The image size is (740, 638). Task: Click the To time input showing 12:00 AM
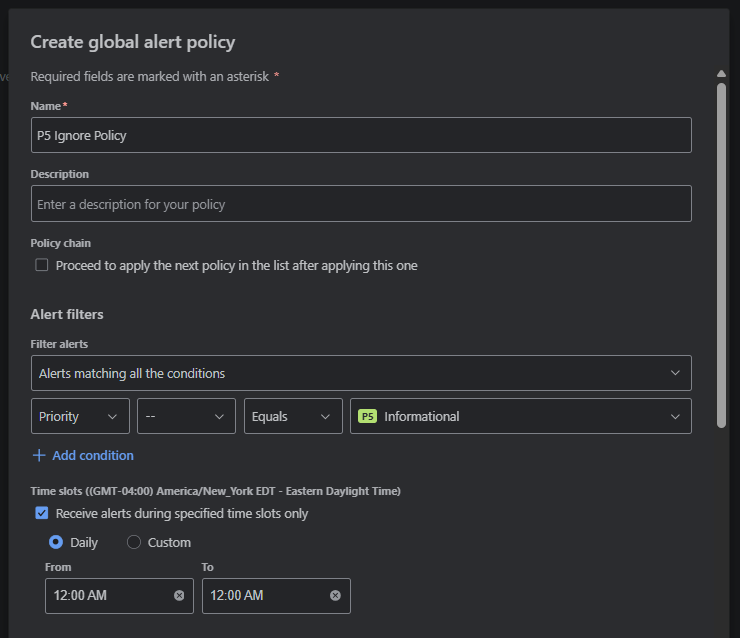pos(276,596)
